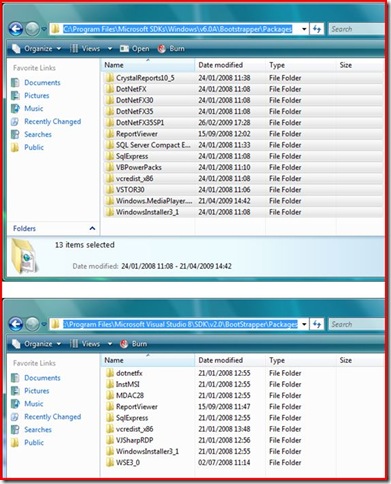Open Views options arrow in top window
Image resolution: width=391 pixels, height=484 pixels.
[x=110, y=49]
